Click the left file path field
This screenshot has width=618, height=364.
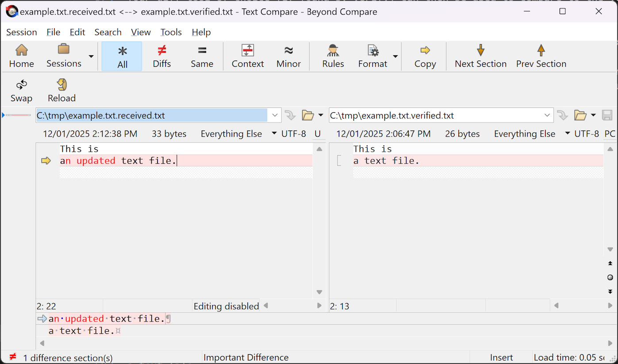152,115
